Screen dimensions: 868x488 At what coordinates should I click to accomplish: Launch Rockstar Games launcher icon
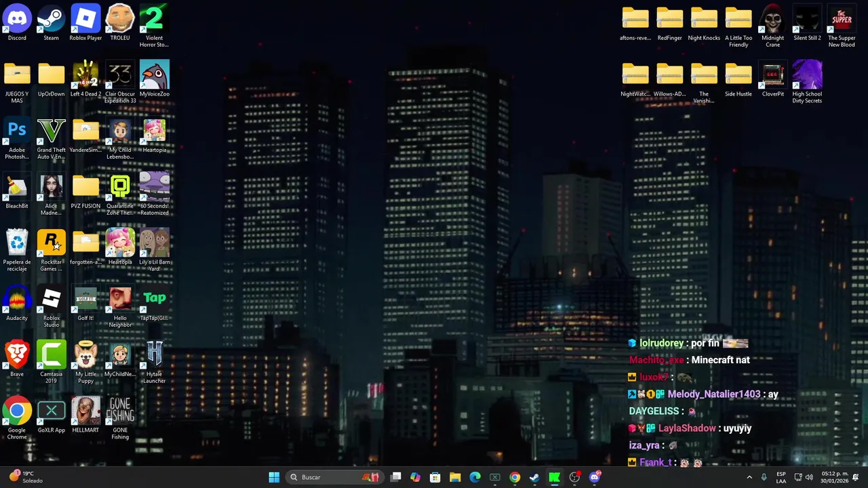[x=52, y=251]
